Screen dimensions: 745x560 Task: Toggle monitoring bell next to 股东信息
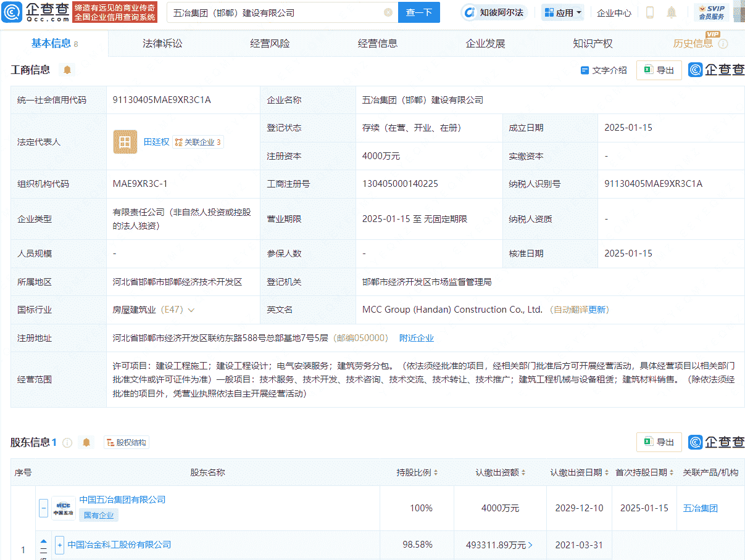(x=86, y=442)
